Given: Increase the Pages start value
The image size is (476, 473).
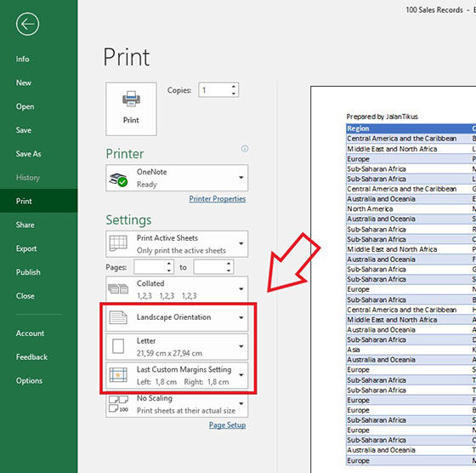Looking at the screenshot, I should (169, 264).
